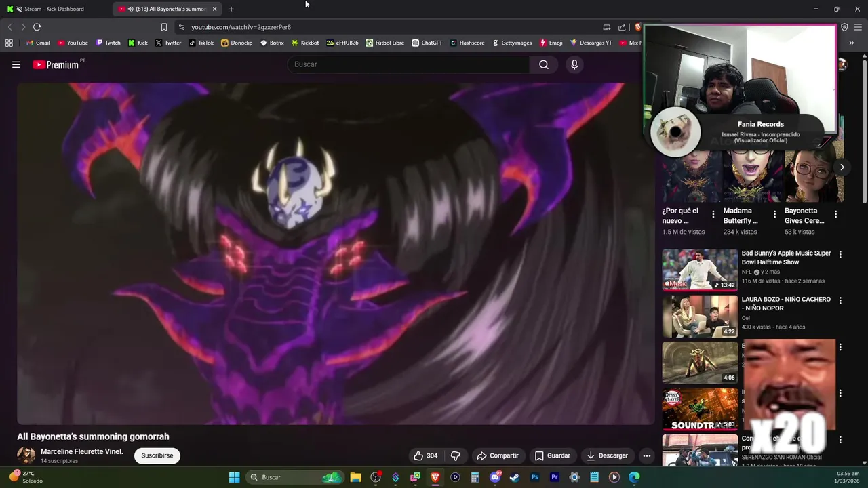
Task: Open options for Bad Bunny Halftime video
Action: 840,255
